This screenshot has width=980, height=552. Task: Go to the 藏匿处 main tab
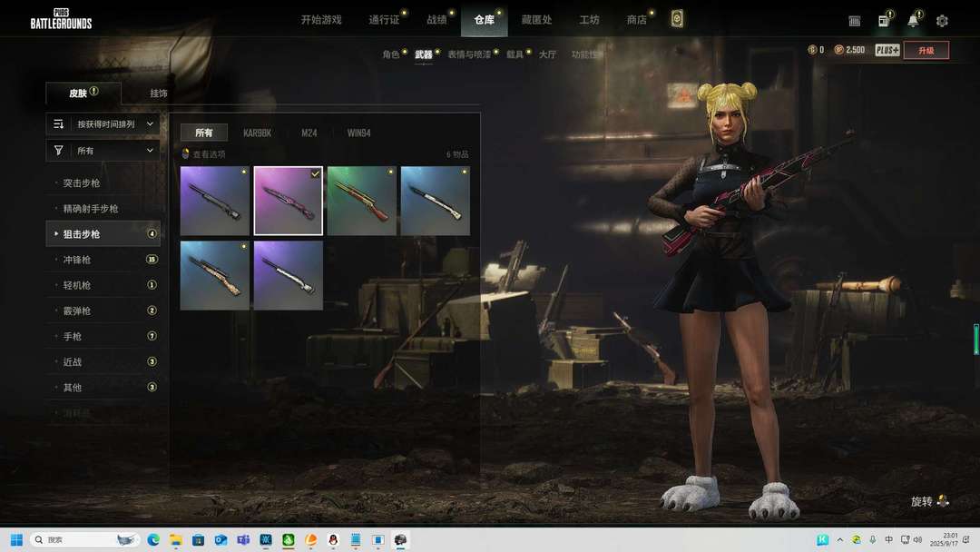[x=537, y=20]
